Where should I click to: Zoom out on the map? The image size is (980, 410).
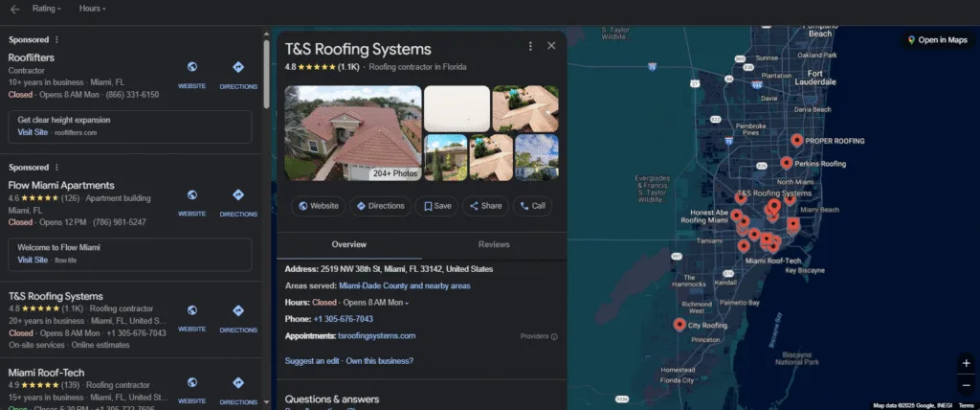click(967, 386)
